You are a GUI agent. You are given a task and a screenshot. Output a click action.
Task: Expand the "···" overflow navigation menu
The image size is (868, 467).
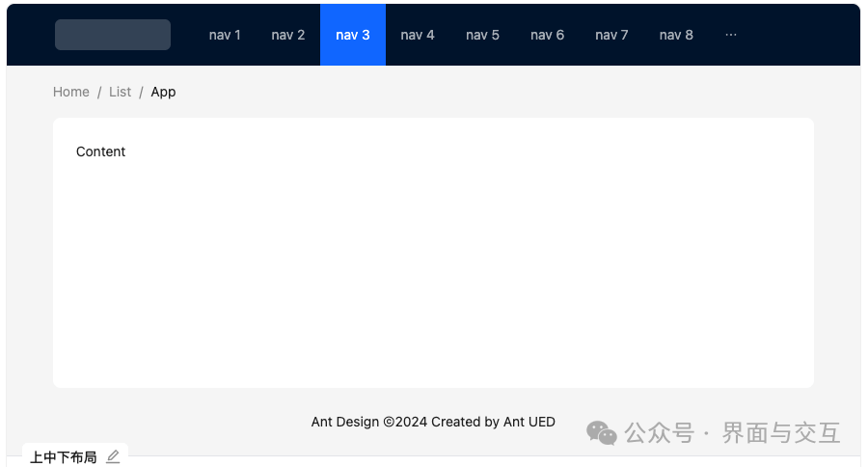730,35
